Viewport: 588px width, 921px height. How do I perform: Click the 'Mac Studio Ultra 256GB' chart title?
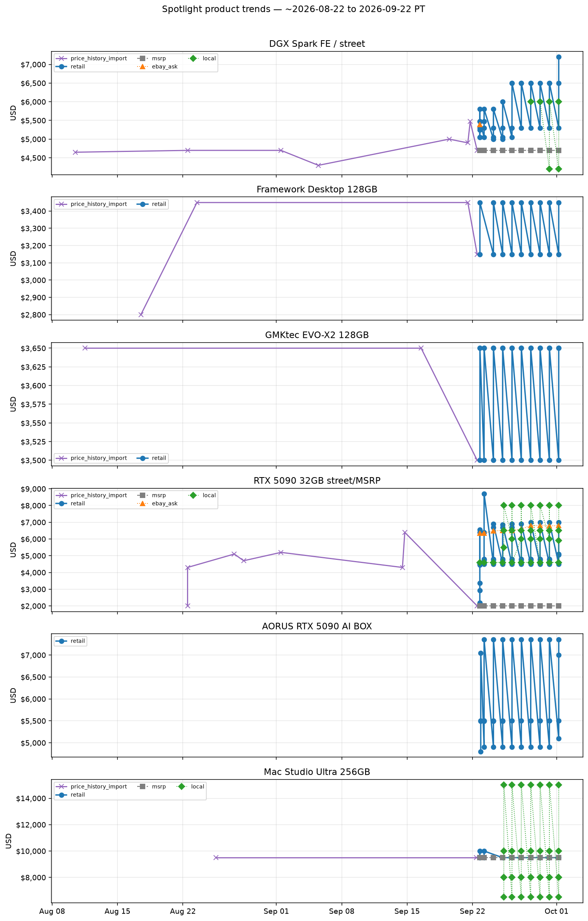[317, 772]
